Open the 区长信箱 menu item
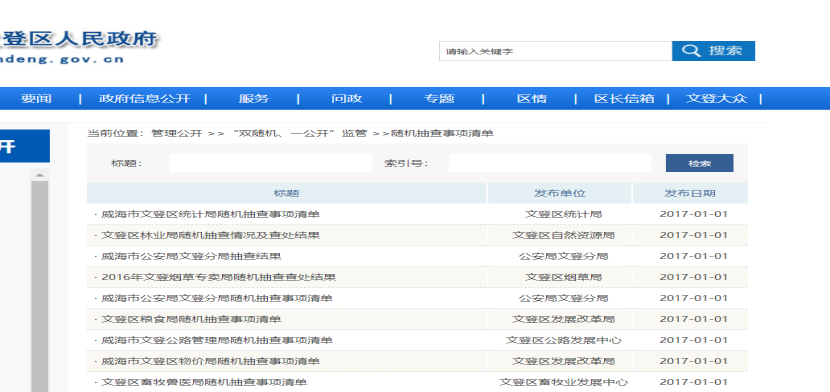Image resolution: width=830 pixels, height=392 pixels. click(624, 98)
